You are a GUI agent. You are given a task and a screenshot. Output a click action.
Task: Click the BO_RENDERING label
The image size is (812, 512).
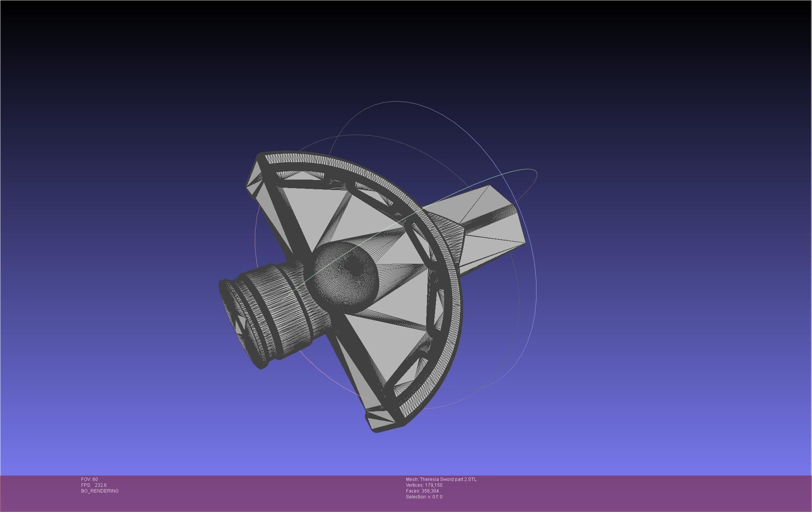pyautogui.click(x=100, y=491)
